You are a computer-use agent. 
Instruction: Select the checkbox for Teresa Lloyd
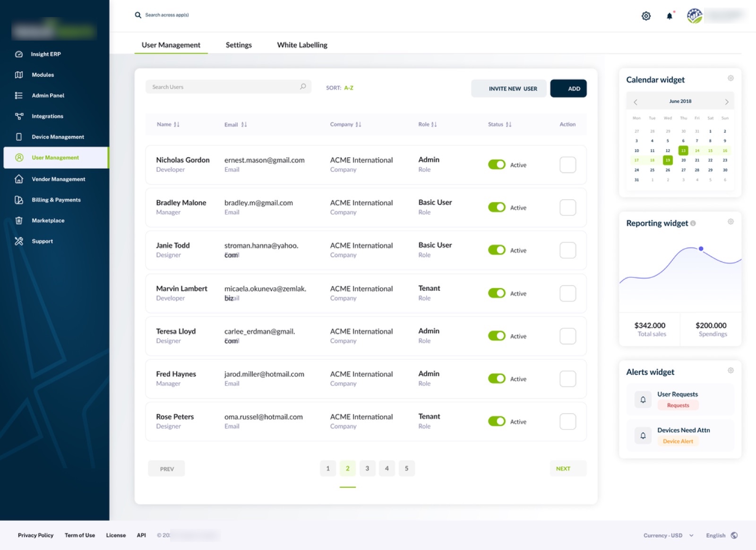point(567,336)
